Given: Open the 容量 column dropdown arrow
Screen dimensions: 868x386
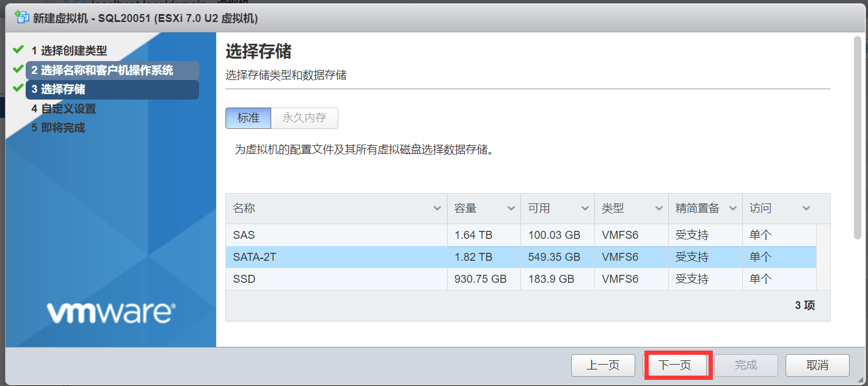Looking at the screenshot, I should coord(511,209).
